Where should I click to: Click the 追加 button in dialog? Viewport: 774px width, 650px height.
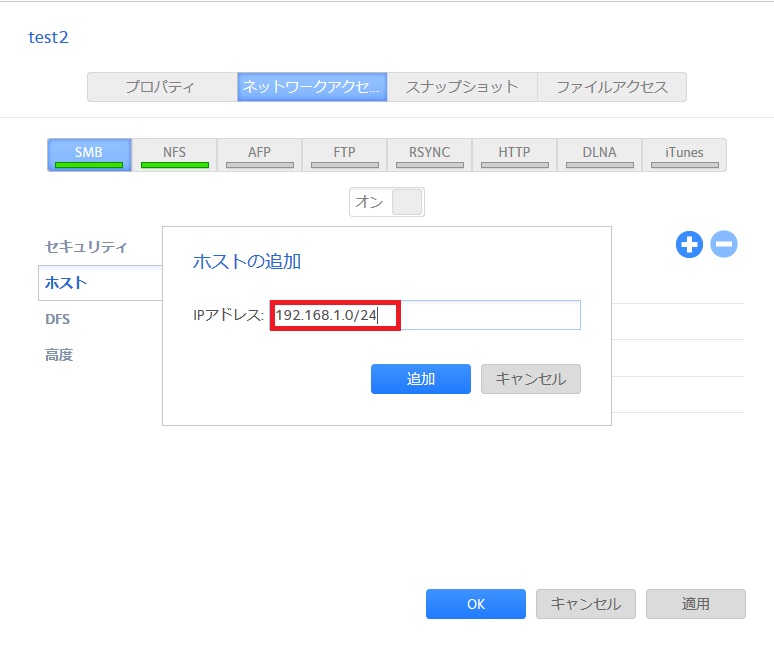[x=421, y=379]
